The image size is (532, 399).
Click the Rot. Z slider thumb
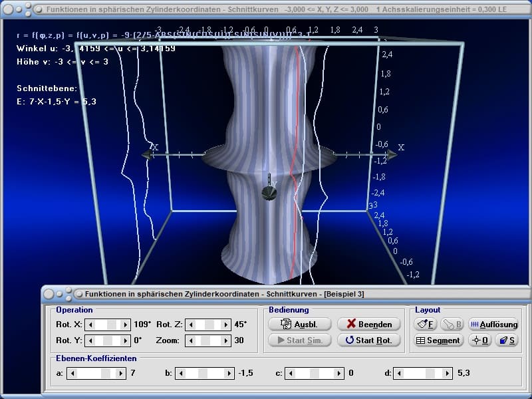pos(209,325)
